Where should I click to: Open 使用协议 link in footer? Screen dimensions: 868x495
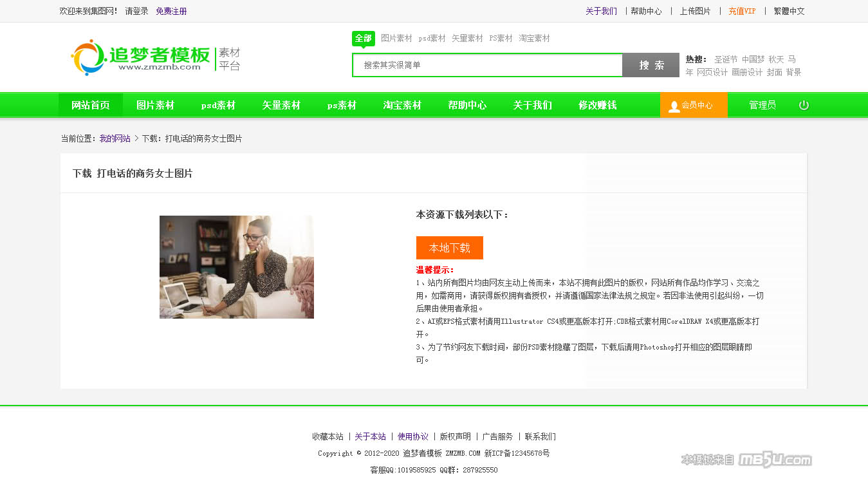point(412,436)
